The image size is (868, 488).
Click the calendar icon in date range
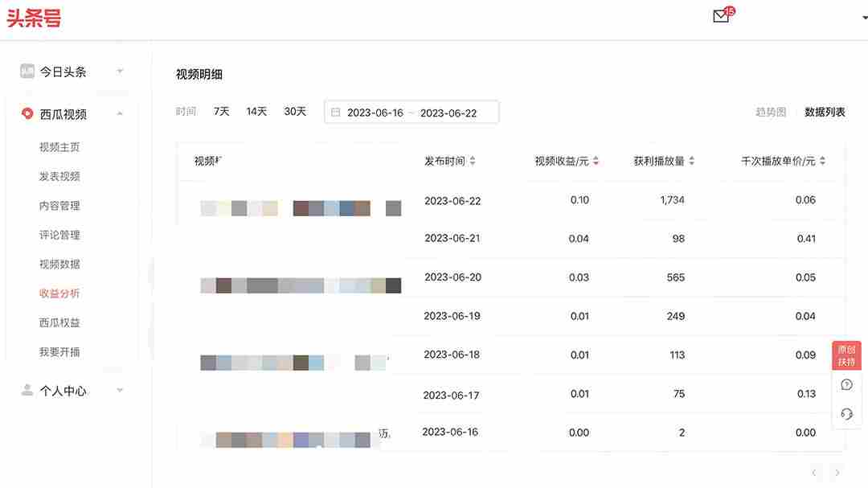click(335, 113)
